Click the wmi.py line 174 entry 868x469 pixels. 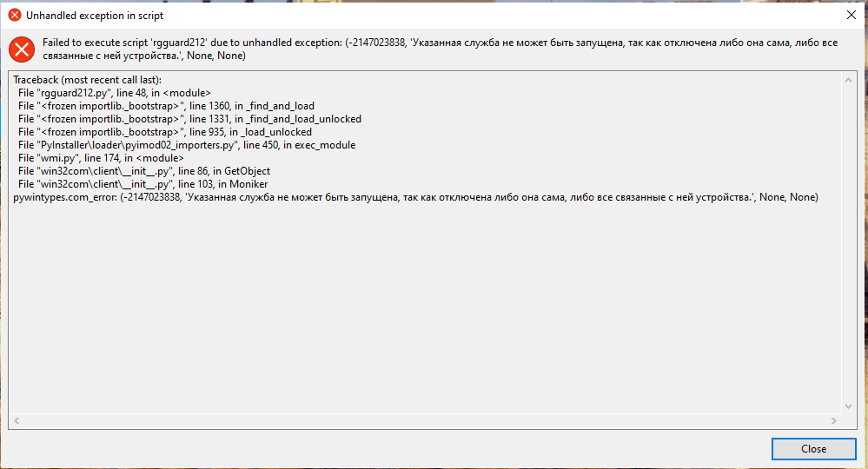(100, 158)
